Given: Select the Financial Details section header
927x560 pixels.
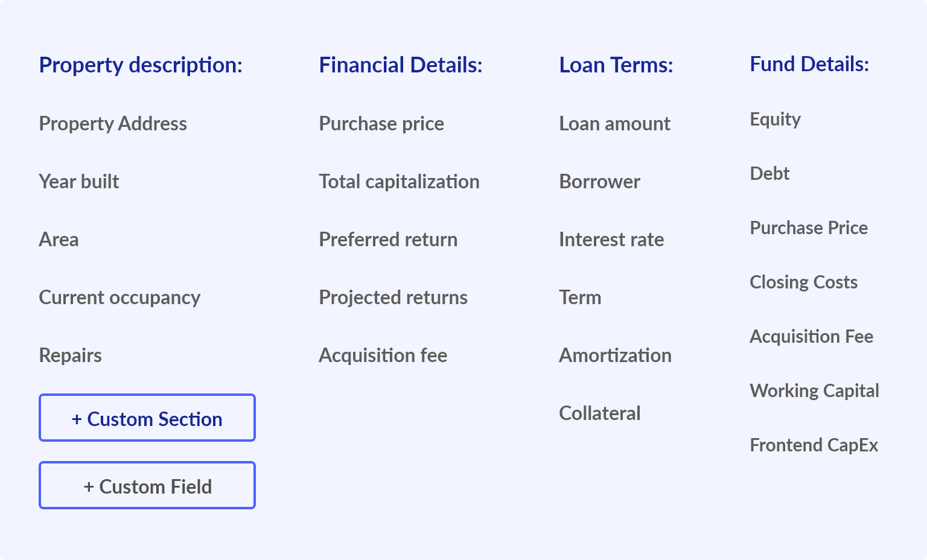Looking at the screenshot, I should (x=401, y=65).
